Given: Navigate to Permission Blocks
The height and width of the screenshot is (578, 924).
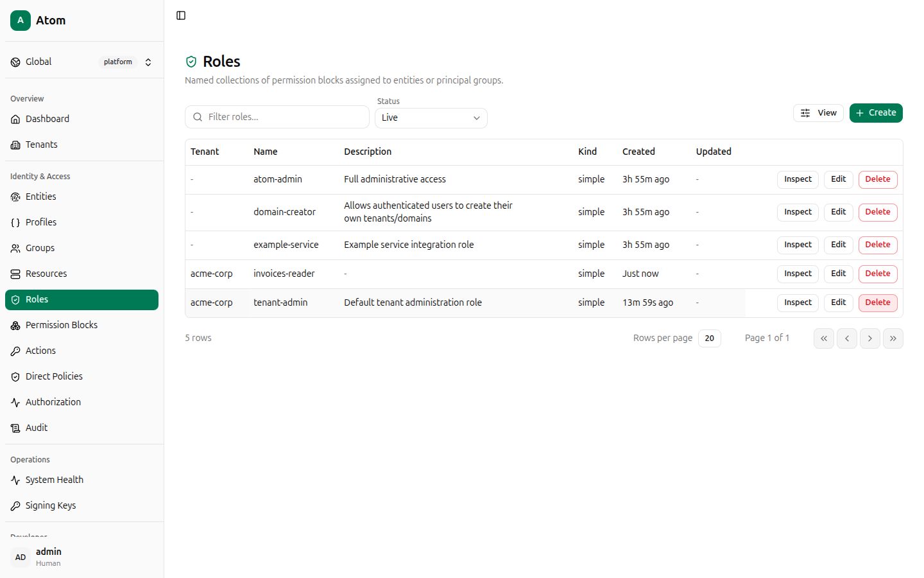Looking at the screenshot, I should click(x=81, y=326).
